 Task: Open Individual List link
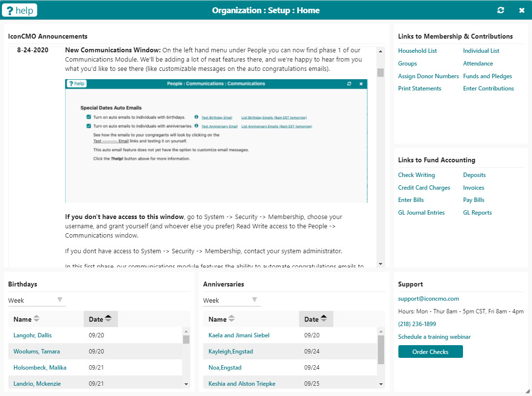pyautogui.click(x=481, y=51)
